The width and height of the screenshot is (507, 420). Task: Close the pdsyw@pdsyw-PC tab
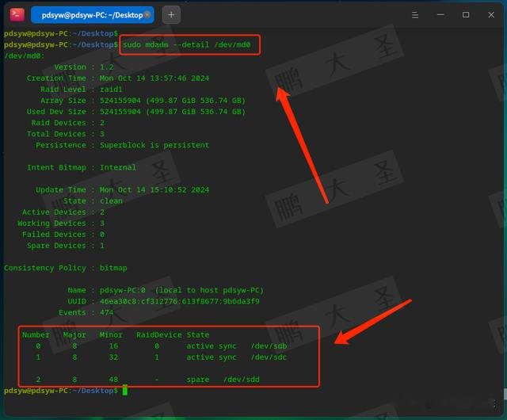pyautogui.click(x=147, y=15)
